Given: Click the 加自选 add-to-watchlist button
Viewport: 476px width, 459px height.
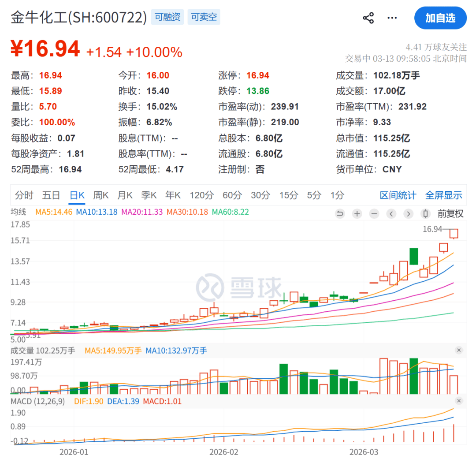Looking at the screenshot, I should tap(440, 18).
